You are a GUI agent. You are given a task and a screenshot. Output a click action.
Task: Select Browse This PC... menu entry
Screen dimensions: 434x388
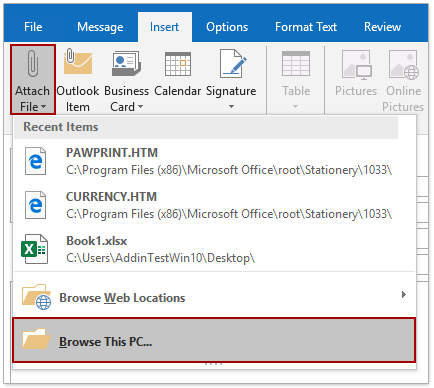(x=214, y=340)
